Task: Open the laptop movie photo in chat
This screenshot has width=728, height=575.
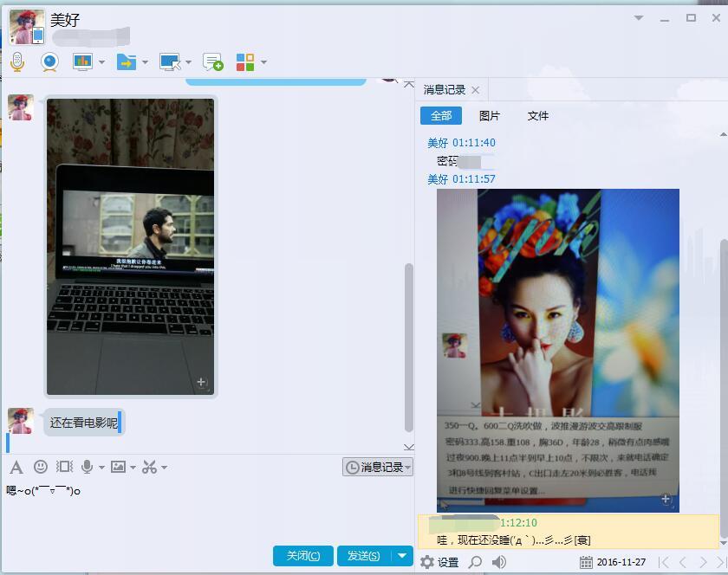Action: [x=131, y=247]
